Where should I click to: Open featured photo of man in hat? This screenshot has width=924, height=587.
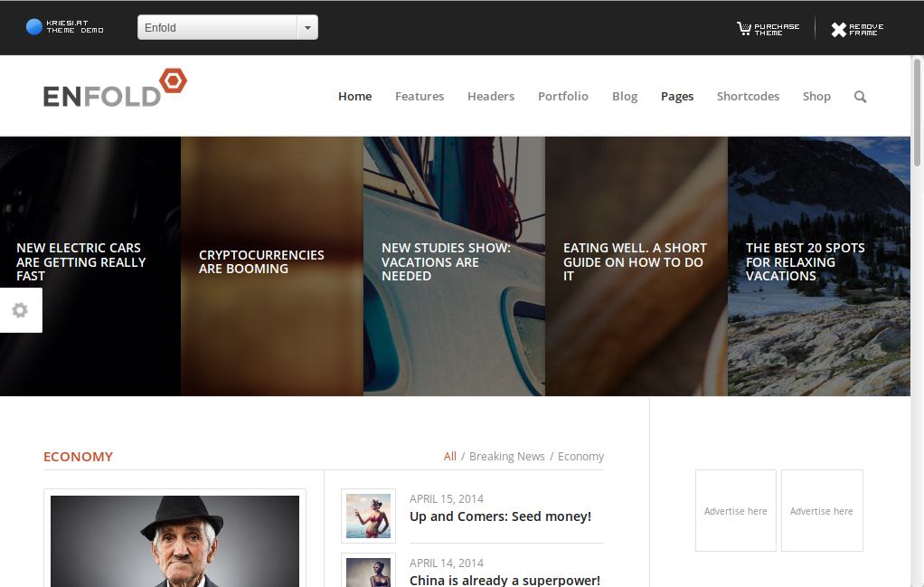tap(175, 541)
